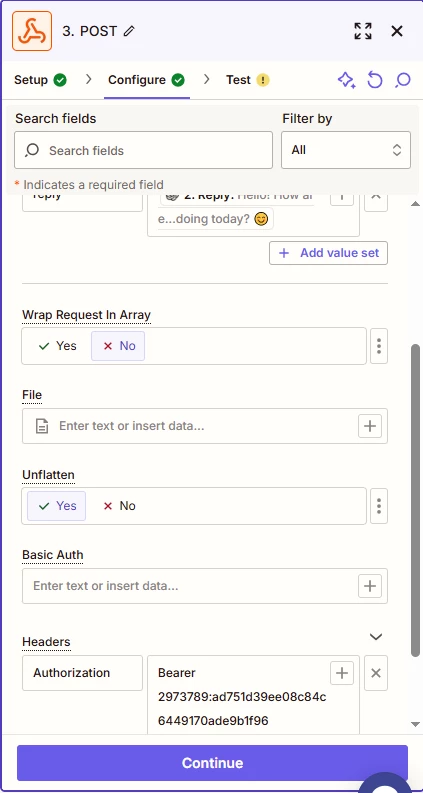Click the orange Webhooks app icon

[32, 31]
